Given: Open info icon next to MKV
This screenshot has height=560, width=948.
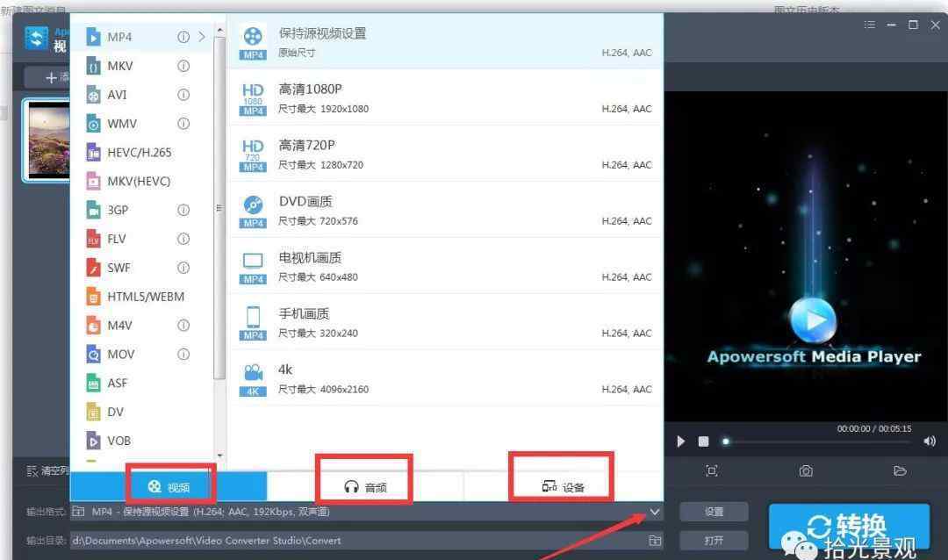Looking at the screenshot, I should pos(183,66).
